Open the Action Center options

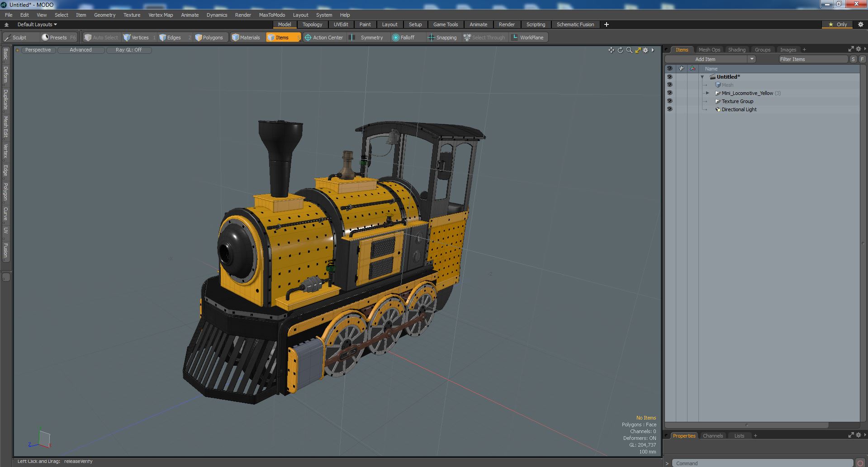pyautogui.click(x=324, y=38)
